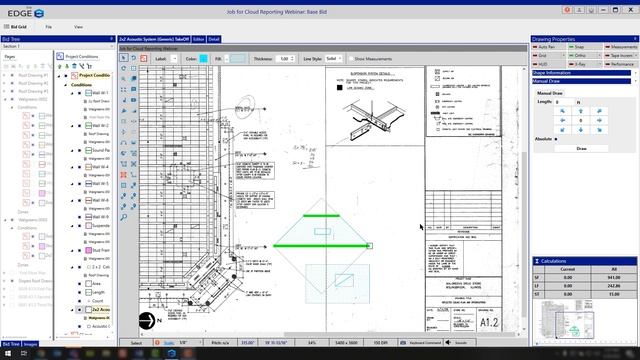Toggle the Auto Pan option
Image resolution: width=640 pixels, height=360 pixels.
pyautogui.click(x=548, y=47)
